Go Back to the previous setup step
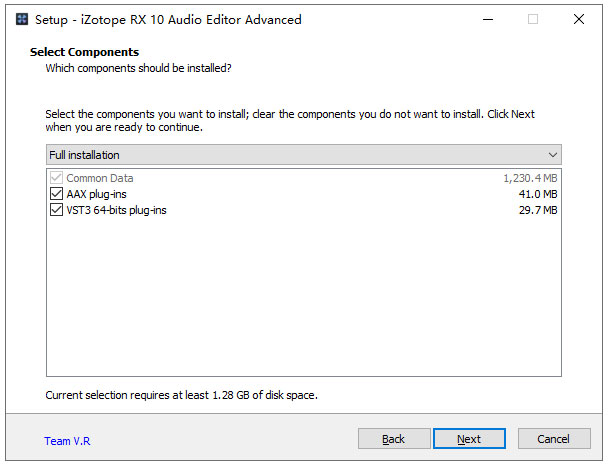 [394, 439]
